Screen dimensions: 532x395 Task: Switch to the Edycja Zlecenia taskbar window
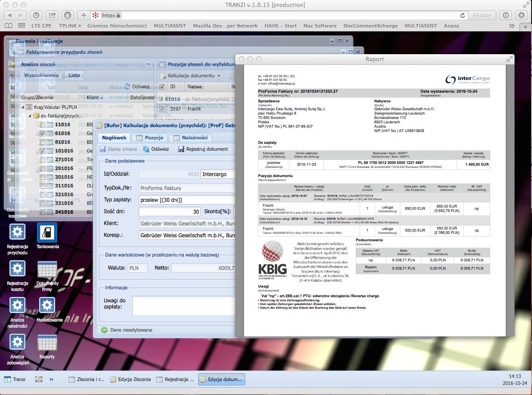[130, 379]
